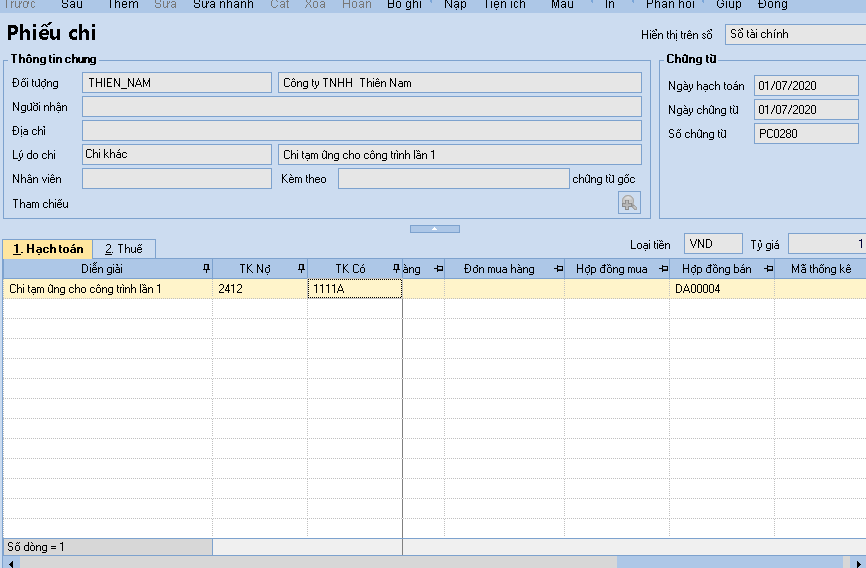This screenshot has height=568, width=866.
Task: Pin the TK Nợ column
Action: [301, 269]
